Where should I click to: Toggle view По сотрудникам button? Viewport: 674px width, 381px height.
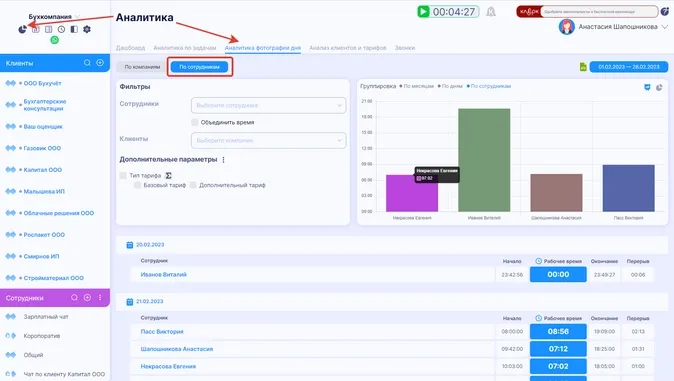click(x=199, y=67)
